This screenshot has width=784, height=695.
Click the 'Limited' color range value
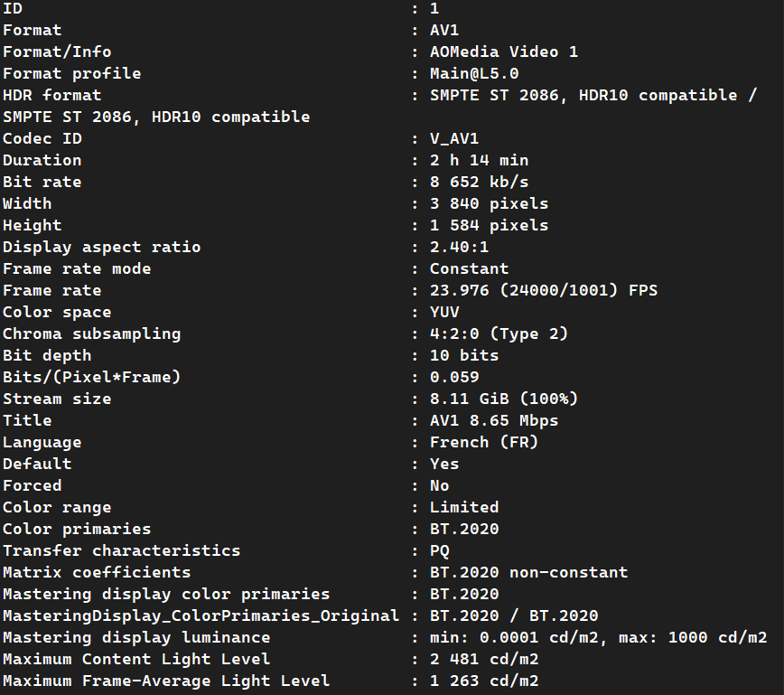tap(464, 507)
